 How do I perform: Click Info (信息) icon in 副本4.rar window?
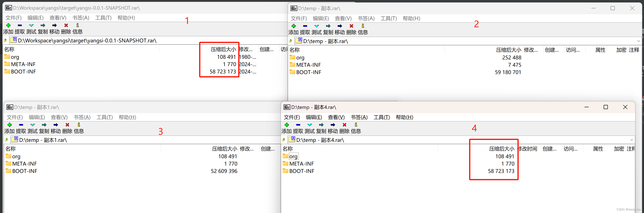(356, 124)
